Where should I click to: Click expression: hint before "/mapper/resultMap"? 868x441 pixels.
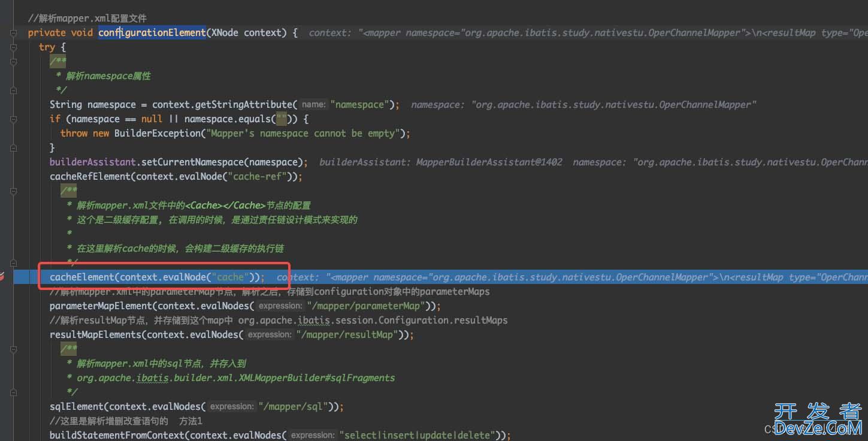(270, 335)
